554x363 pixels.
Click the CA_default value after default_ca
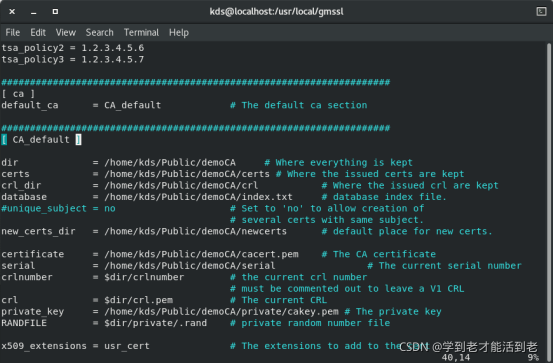click(132, 105)
